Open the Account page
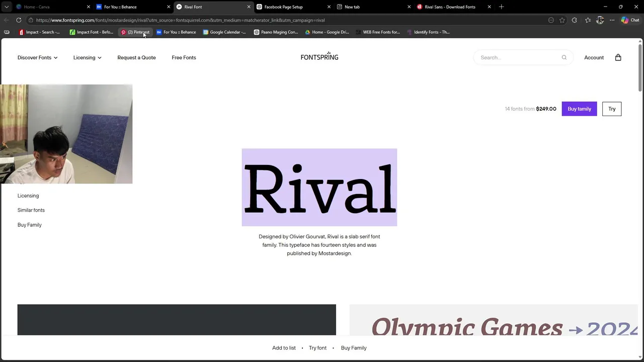This screenshot has width=644, height=362. pos(594,57)
